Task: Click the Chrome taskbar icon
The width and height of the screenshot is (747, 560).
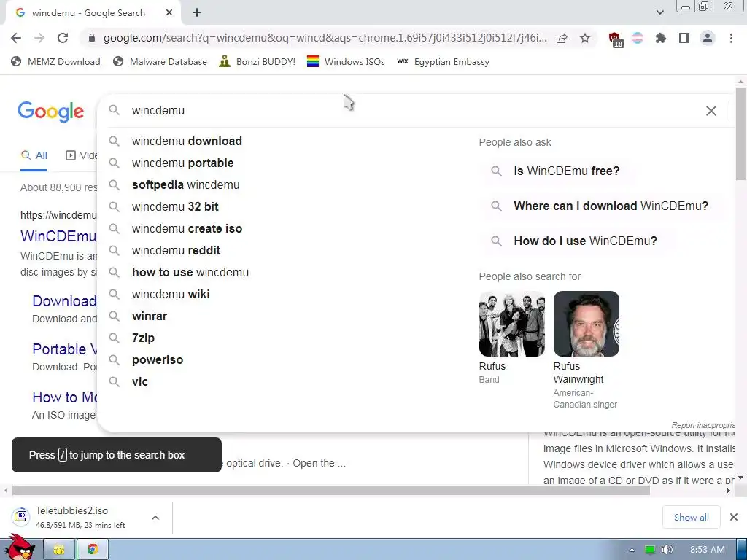Action: tap(93, 550)
